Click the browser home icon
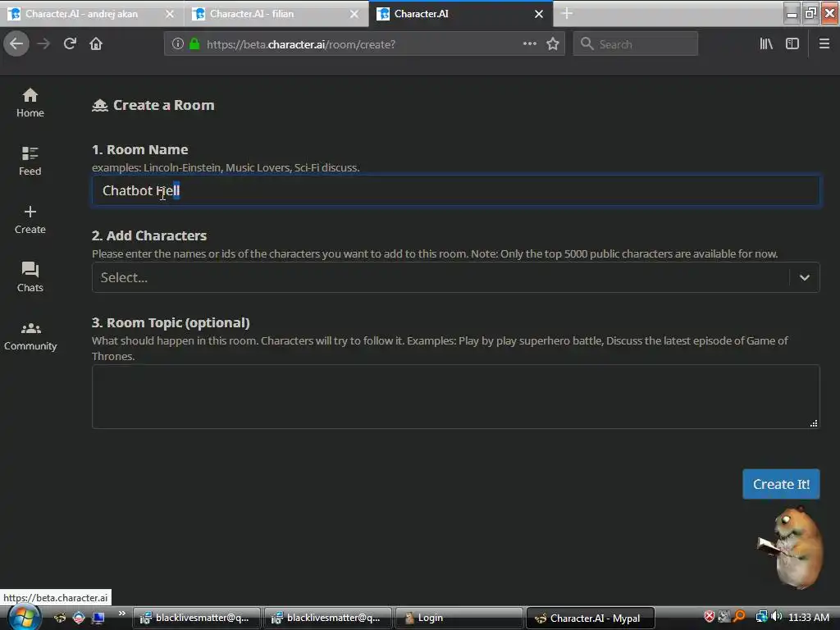This screenshot has width=840, height=630. [x=96, y=44]
